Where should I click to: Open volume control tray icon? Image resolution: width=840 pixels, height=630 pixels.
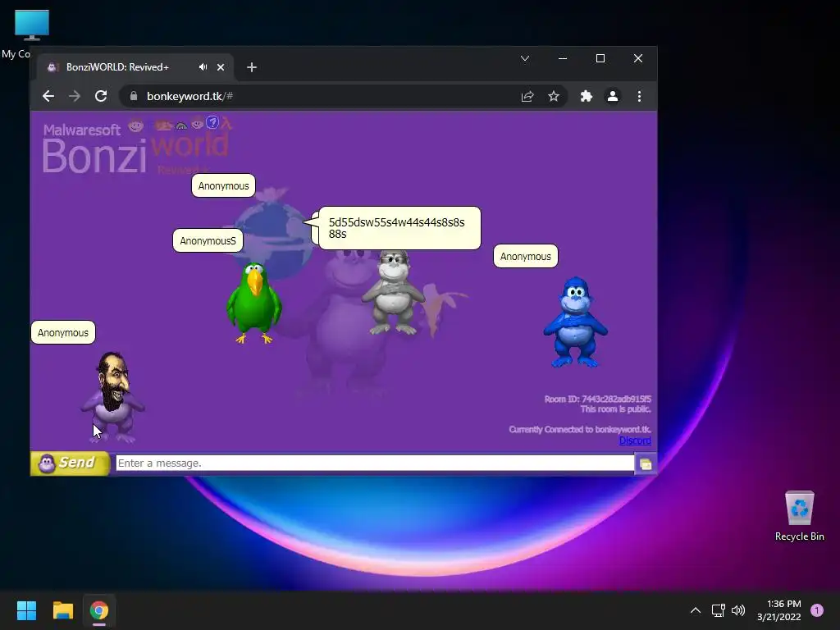click(x=738, y=610)
